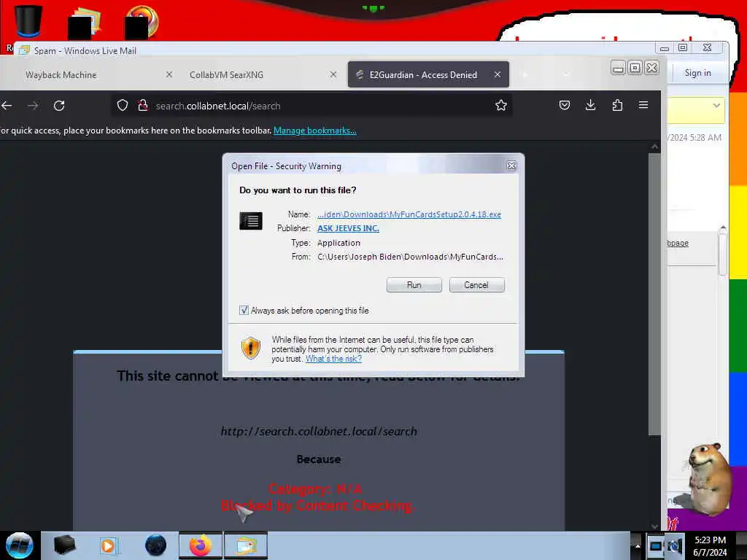Maximize the Firefox window
Viewport: 747px width, 560px height.
(635, 68)
